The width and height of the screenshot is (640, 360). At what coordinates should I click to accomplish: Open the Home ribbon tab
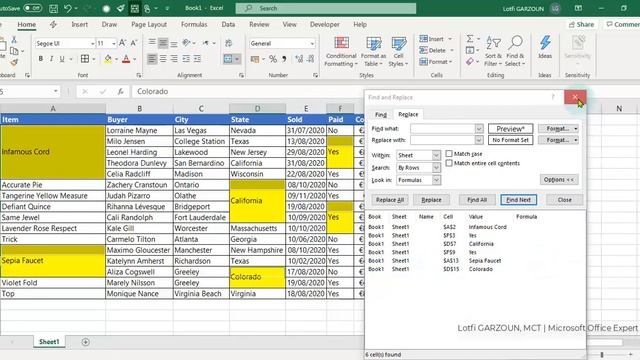pos(27,24)
